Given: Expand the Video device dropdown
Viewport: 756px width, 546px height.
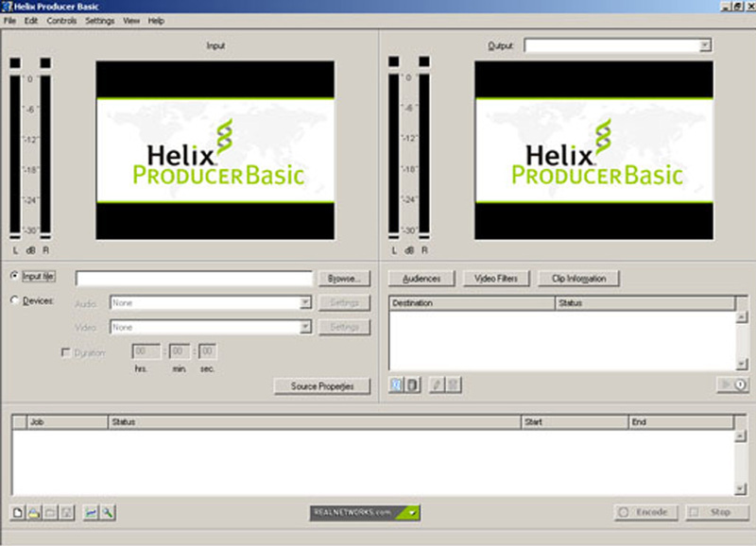Looking at the screenshot, I should (305, 327).
